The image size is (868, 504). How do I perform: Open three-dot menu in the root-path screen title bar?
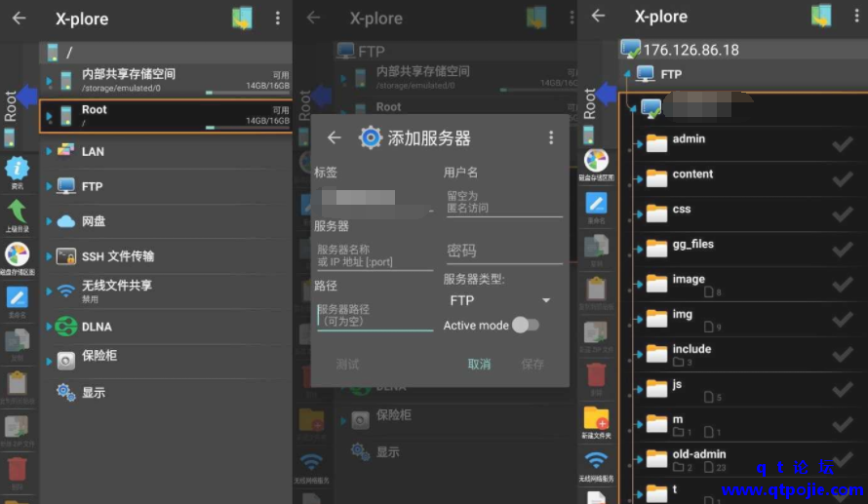click(278, 19)
